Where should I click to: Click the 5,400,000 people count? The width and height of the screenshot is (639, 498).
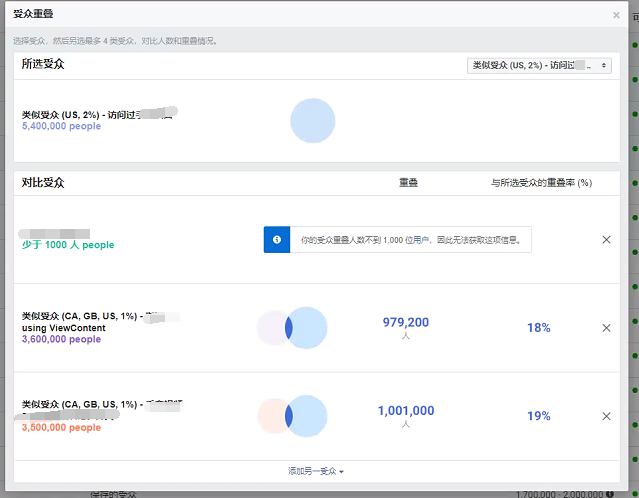tap(61, 126)
